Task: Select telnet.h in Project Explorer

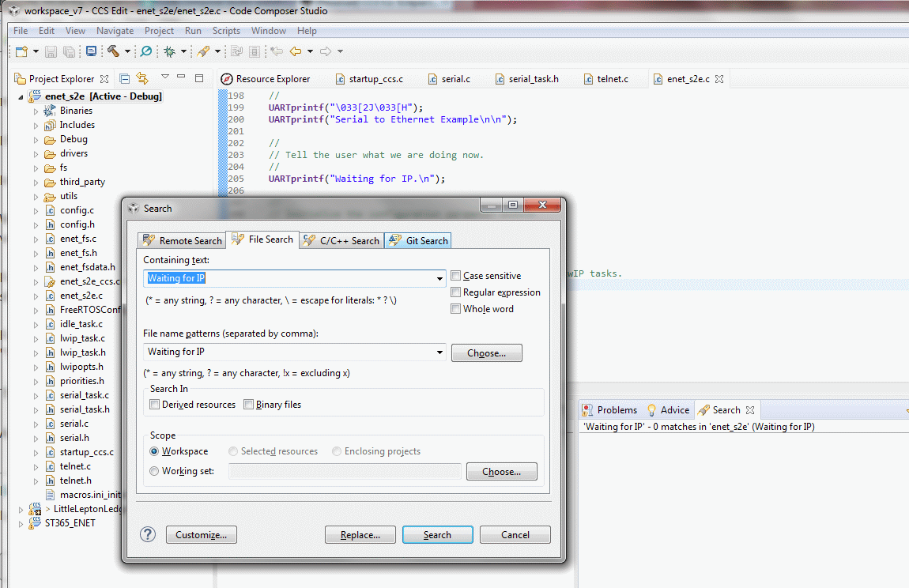Action: [x=75, y=481]
